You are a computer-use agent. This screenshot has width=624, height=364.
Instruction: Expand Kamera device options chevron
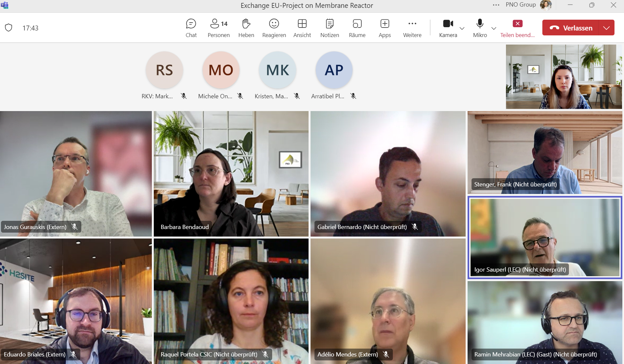coord(462,29)
